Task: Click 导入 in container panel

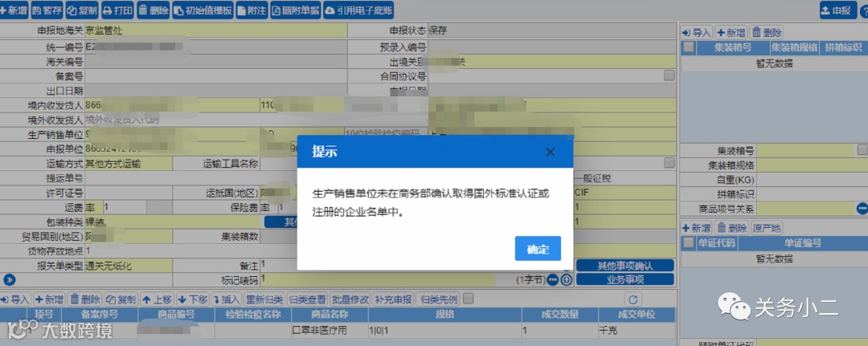Action: point(697,33)
